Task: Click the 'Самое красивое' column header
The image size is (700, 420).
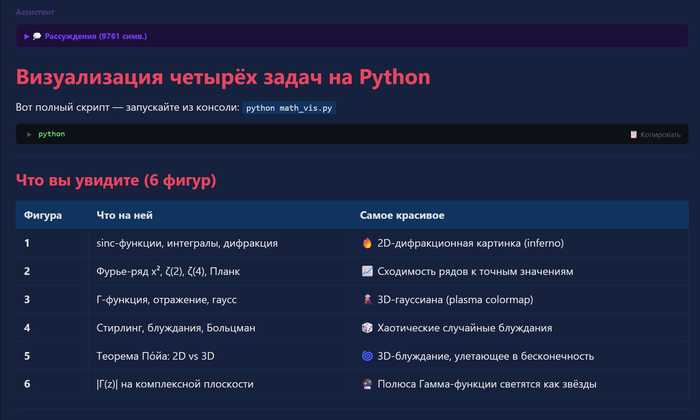Action: tap(402, 215)
